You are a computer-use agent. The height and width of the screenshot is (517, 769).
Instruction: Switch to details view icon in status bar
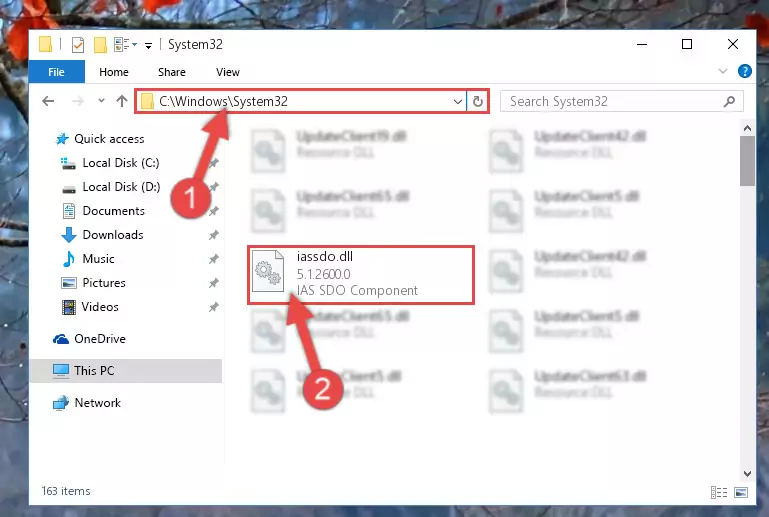[x=719, y=492]
